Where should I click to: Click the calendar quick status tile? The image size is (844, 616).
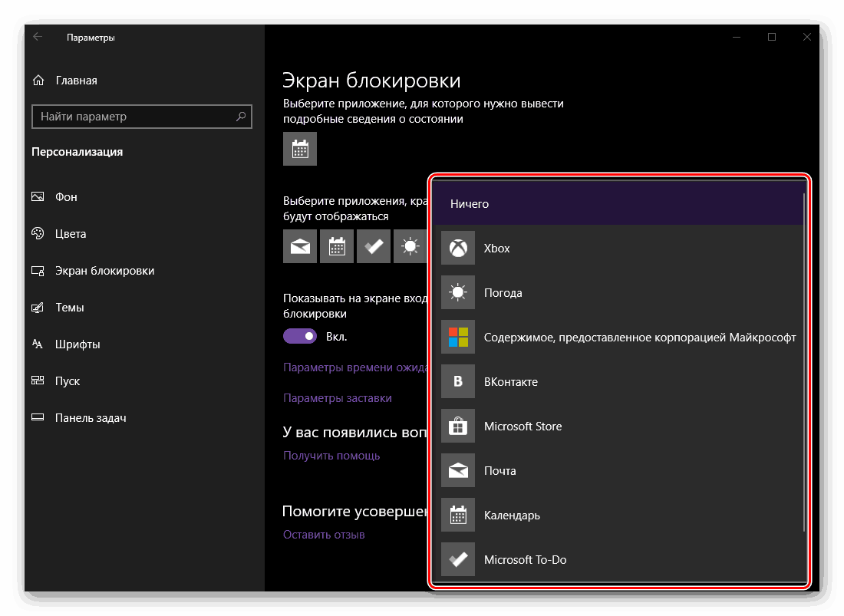click(x=337, y=246)
